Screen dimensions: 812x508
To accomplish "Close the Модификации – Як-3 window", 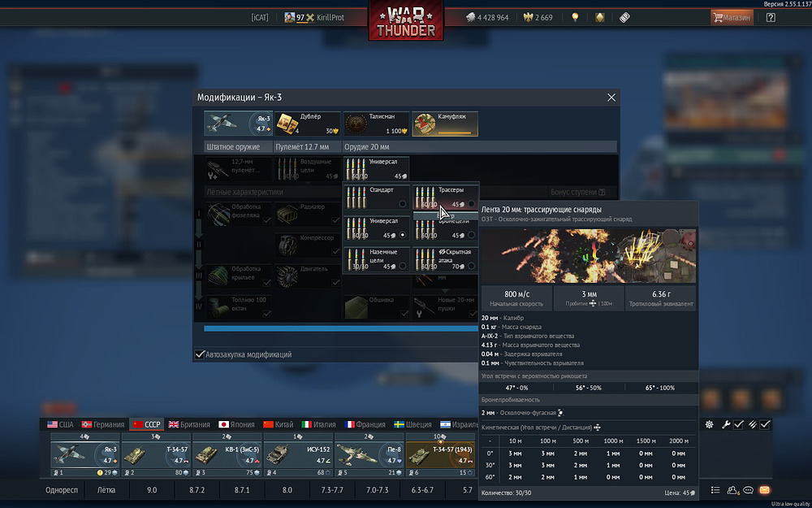I will pyautogui.click(x=611, y=98).
